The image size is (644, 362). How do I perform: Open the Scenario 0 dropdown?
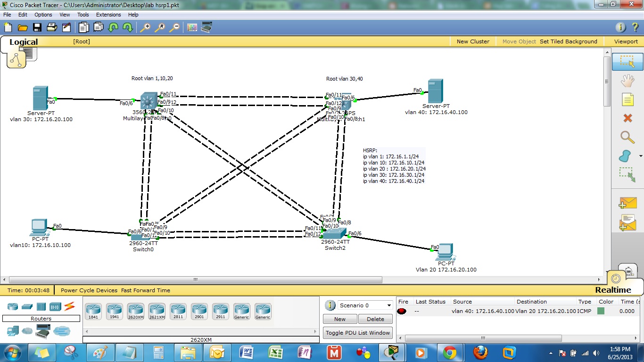coord(365,305)
